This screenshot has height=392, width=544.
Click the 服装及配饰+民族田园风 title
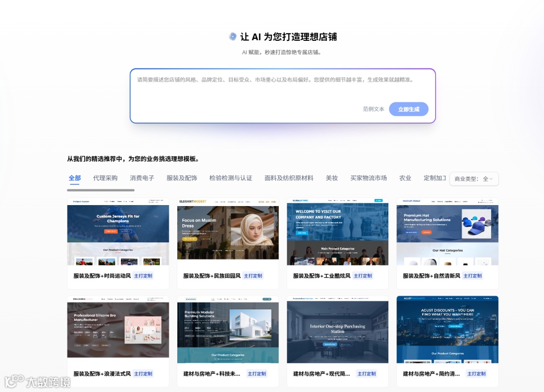(212, 276)
